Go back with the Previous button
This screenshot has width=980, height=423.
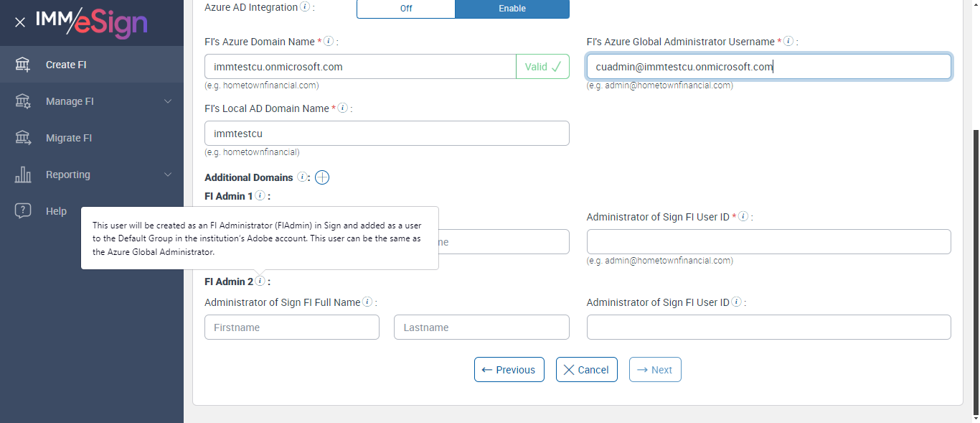click(509, 370)
